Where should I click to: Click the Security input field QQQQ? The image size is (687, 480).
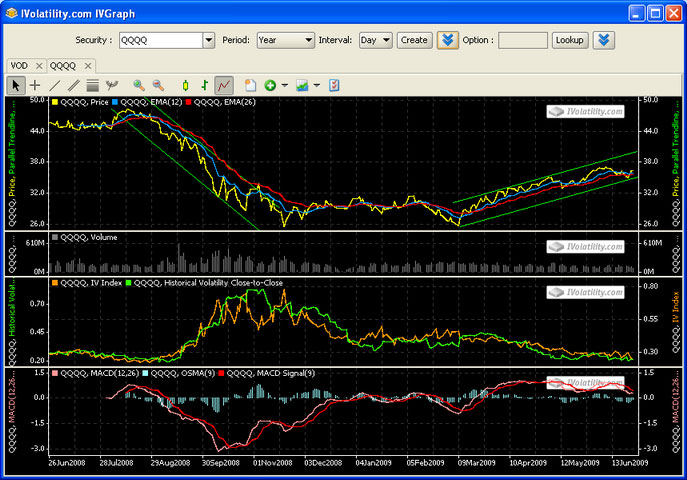pyautogui.click(x=161, y=40)
